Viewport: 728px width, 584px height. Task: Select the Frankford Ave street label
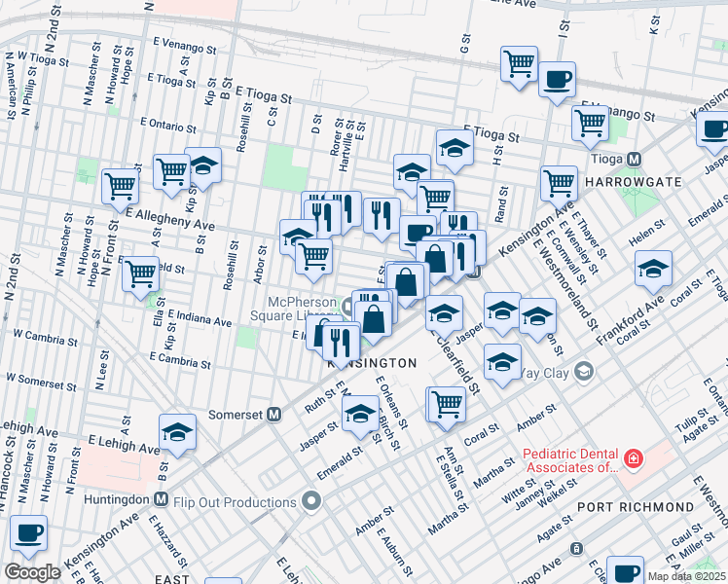[x=630, y=318]
